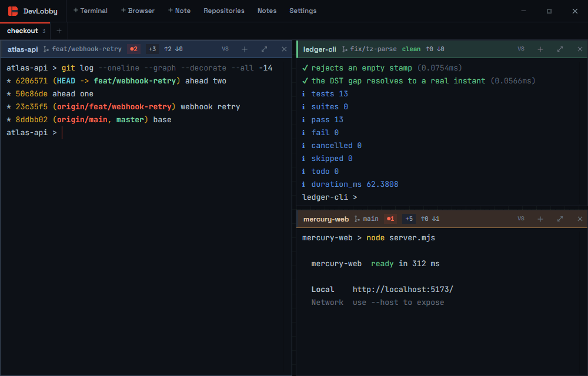Screen dimensions: 588x376
Task: Click the +5 badge in mercury-web header
Action: click(x=409, y=219)
